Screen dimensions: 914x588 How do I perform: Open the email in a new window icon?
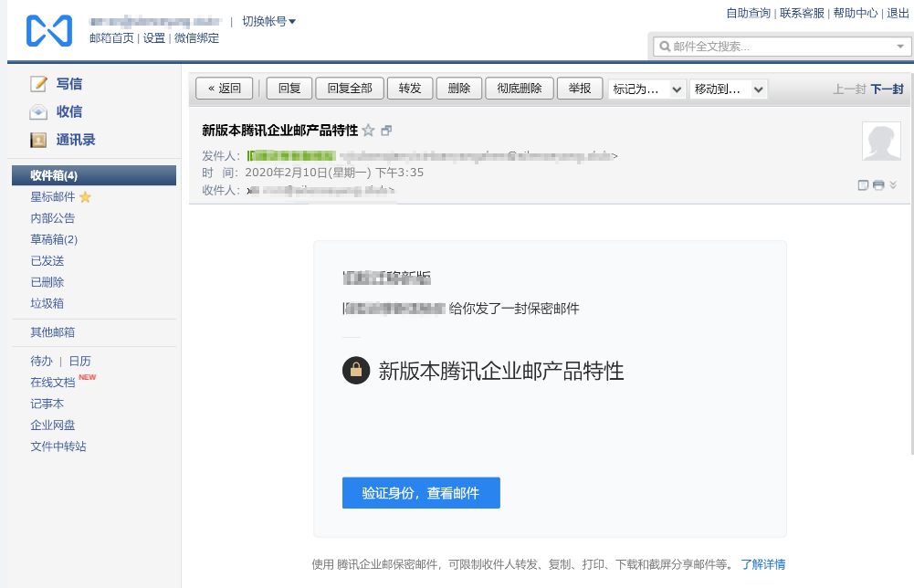tap(386, 129)
